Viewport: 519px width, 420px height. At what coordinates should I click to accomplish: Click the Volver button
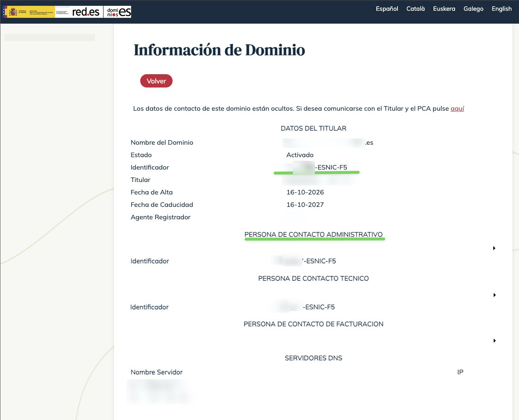click(x=156, y=81)
